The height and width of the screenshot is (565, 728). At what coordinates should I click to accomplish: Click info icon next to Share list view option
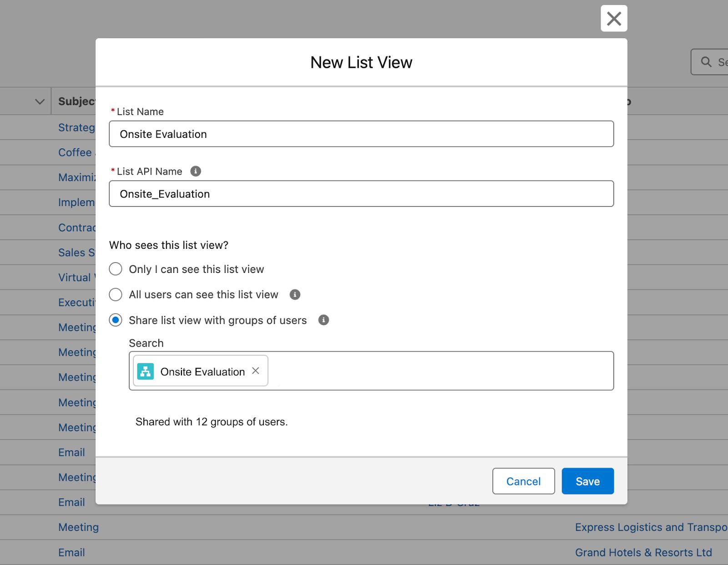324,320
